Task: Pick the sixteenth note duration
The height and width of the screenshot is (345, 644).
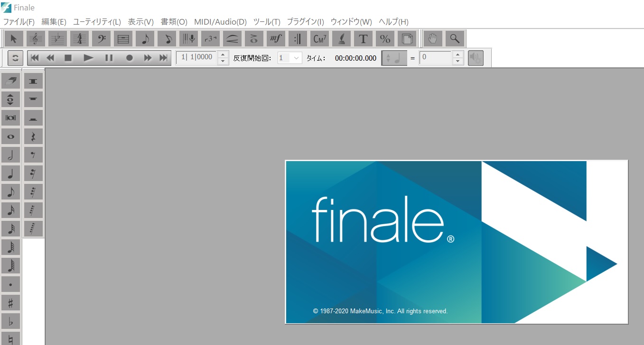Action: (x=10, y=210)
